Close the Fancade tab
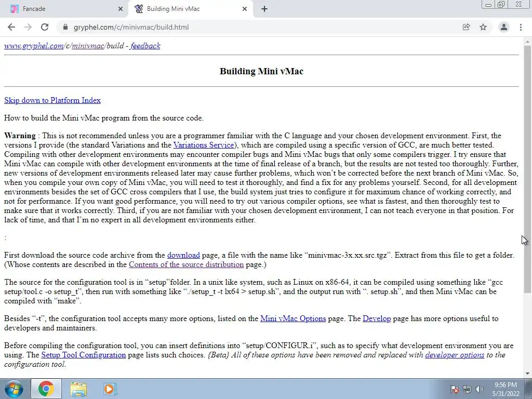 point(121,9)
